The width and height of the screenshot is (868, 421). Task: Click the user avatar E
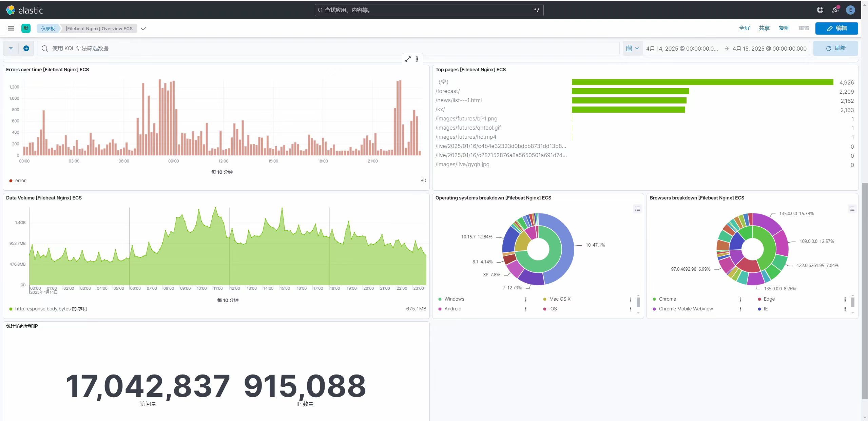[x=850, y=10]
